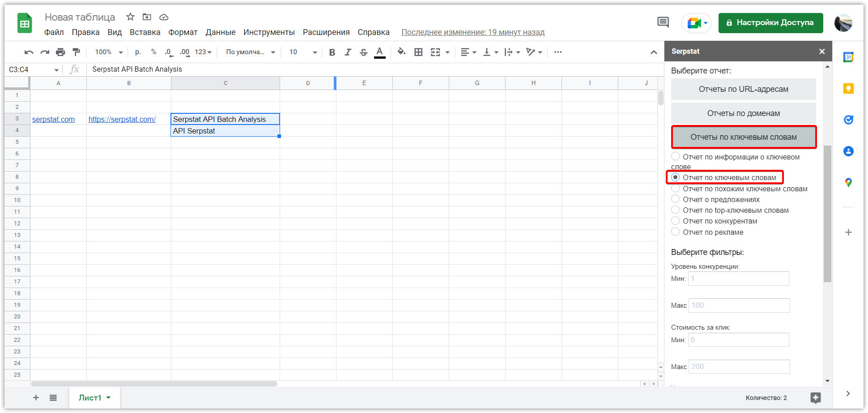This screenshot has width=868, height=413.
Task: Open the Расширения menu
Action: coord(326,32)
